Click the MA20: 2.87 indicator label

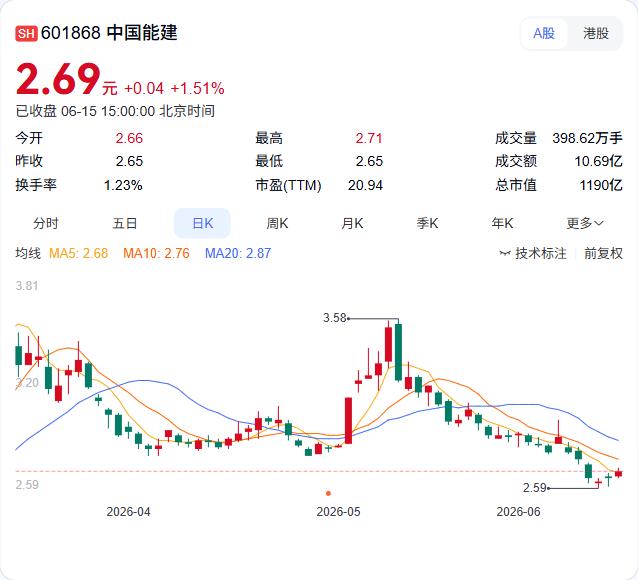(x=238, y=253)
